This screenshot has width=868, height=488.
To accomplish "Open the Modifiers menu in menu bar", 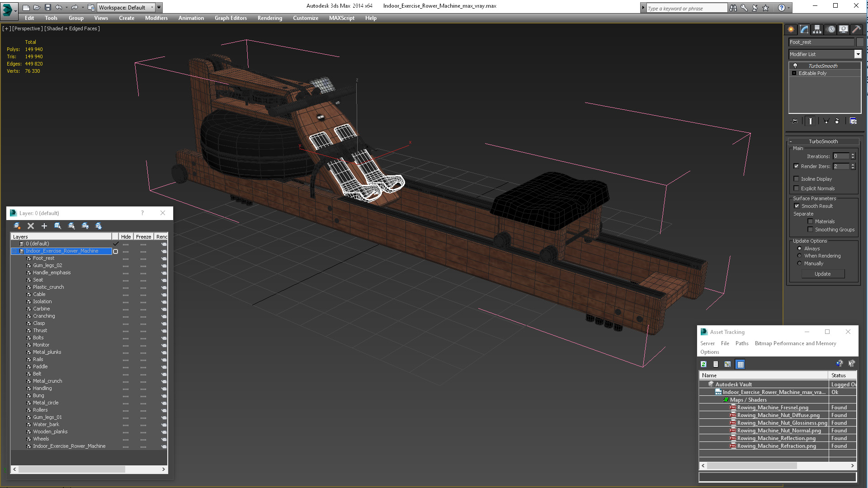I will pyautogui.click(x=156, y=18).
